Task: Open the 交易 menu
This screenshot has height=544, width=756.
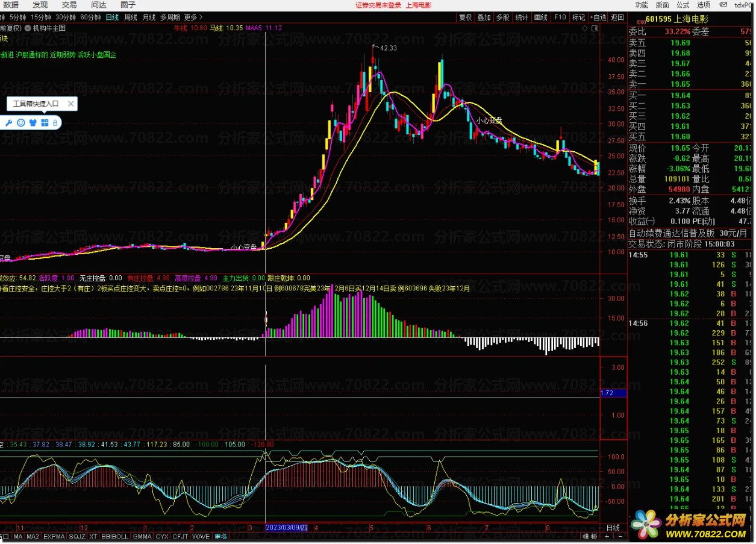Action: click(69, 5)
